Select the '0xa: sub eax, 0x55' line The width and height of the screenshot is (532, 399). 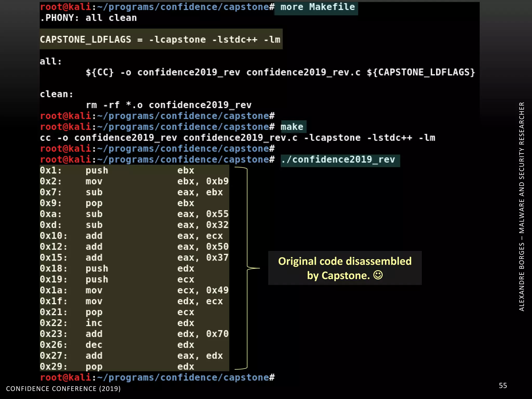134,214
